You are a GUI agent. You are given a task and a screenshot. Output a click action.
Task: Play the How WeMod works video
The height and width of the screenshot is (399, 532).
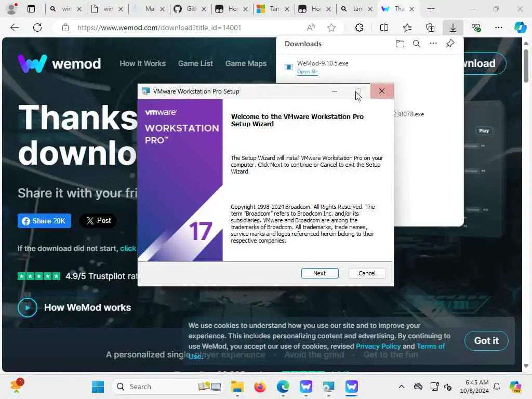(x=28, y=308)
